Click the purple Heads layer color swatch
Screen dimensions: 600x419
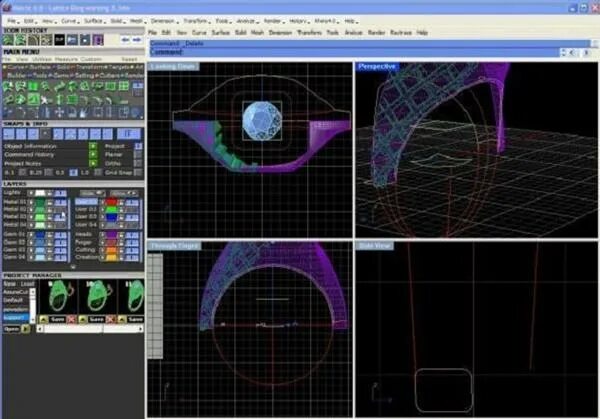(111, 235)
